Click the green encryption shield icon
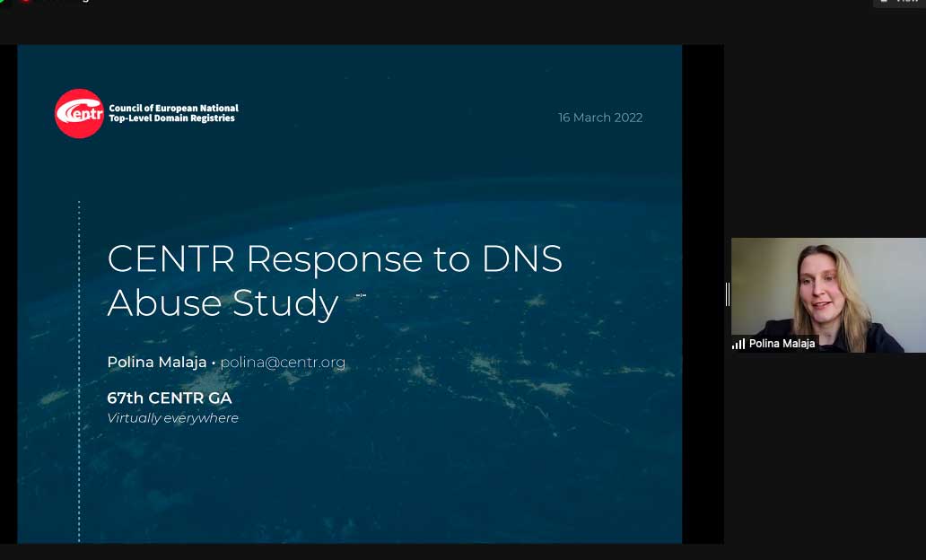The width and height of the screenshot is (926, 560). [x=3, y=1]
